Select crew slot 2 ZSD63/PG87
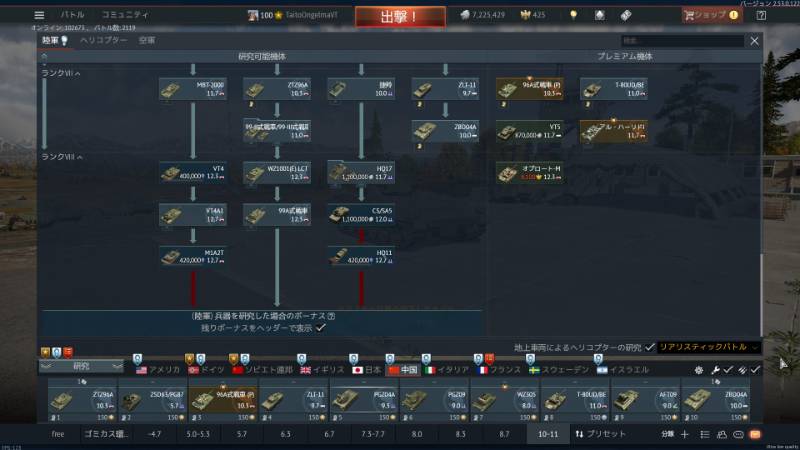The image size is (800, 450). pyautogui.click(x=153, y=401)
